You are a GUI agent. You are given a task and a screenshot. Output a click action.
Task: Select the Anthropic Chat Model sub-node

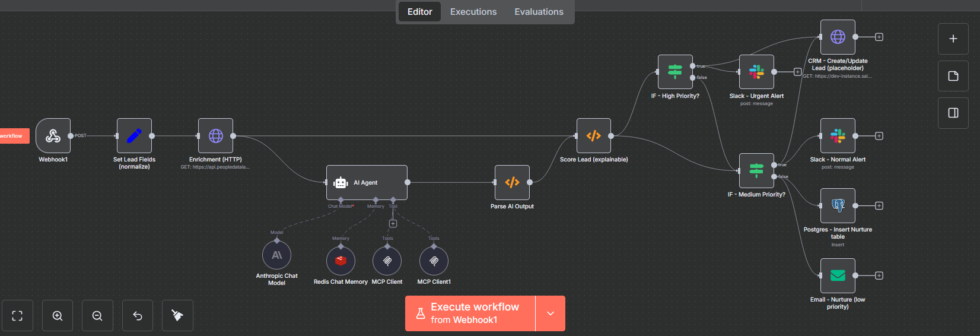point(276,255)
